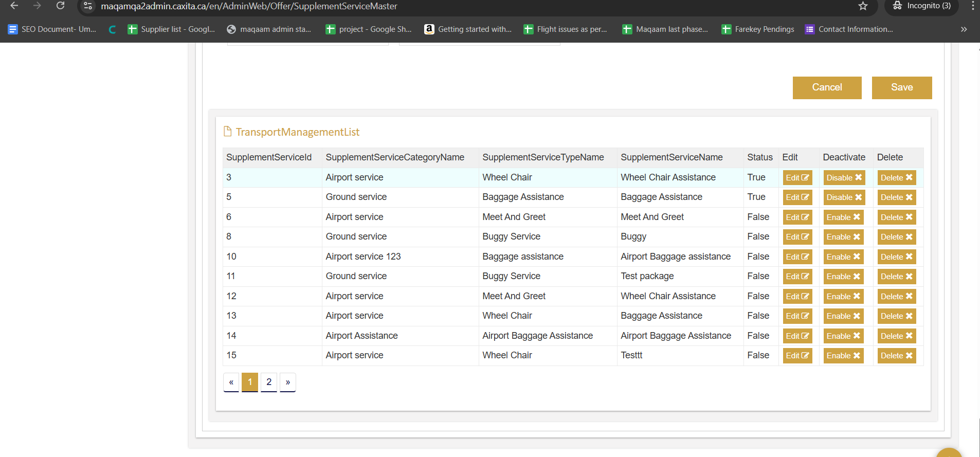Disable Baggage Assistance service row 5
Screen dimensions: 980x457
[844, 197]
